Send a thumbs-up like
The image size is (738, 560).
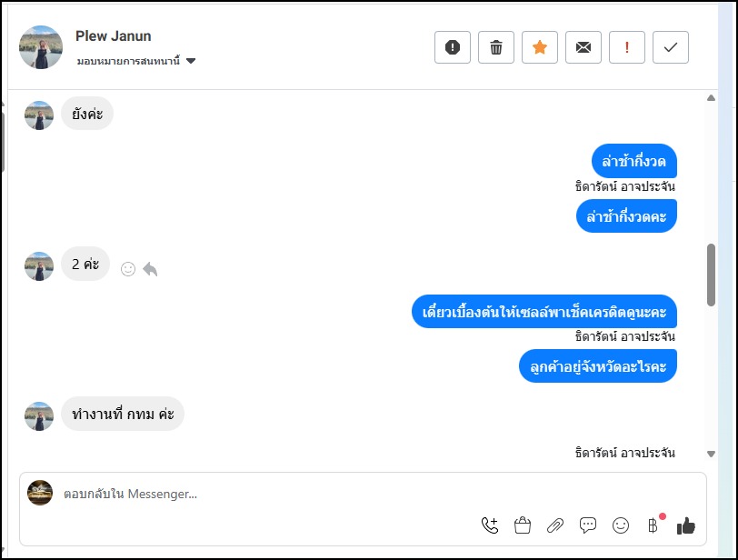686,525
